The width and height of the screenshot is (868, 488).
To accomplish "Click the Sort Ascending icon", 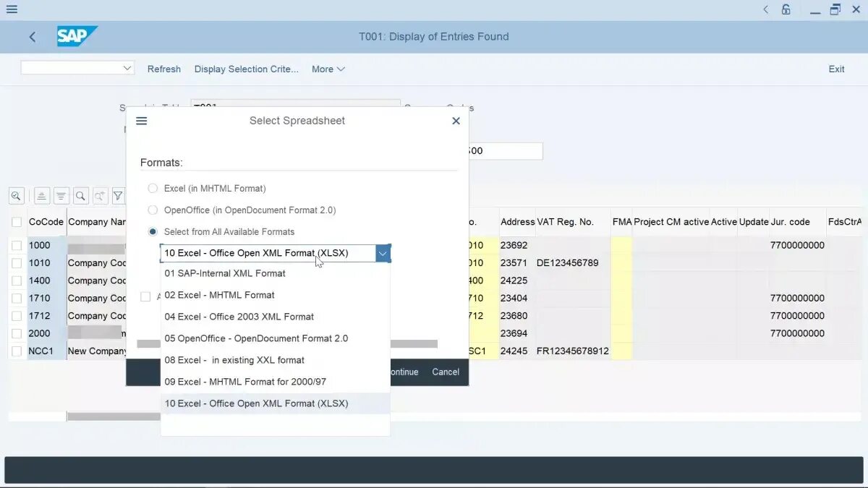I will [x=42, y=195].
